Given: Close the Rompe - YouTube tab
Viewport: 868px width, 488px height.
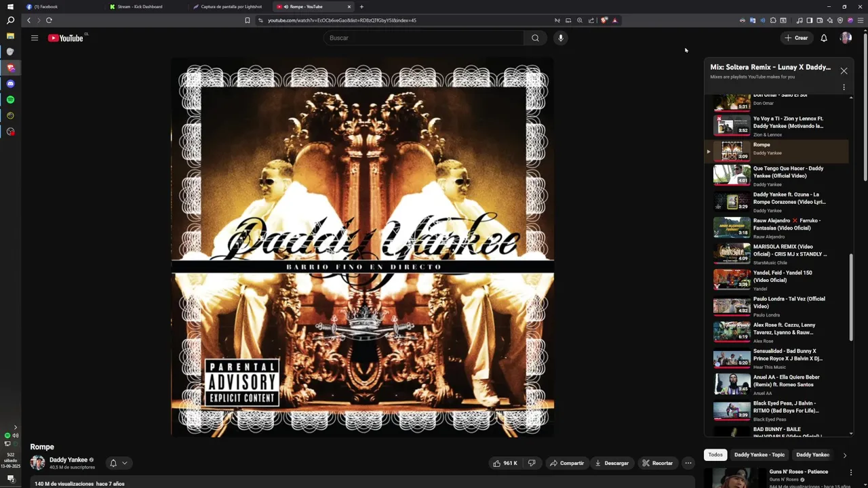Looking at the screenshot, I should [x=349, y=7].
